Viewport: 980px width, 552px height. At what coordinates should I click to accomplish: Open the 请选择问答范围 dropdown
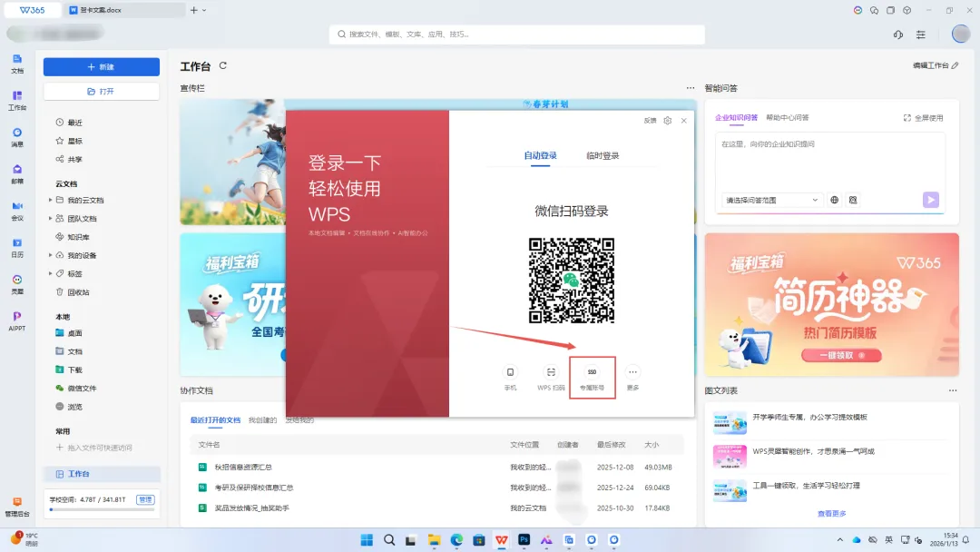[x=771, y=200]
